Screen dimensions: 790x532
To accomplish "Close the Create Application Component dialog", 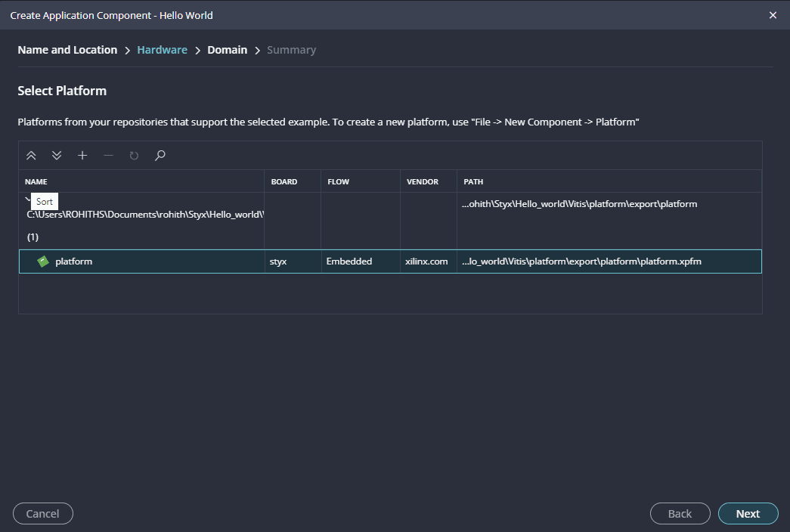I will pyautogui.click(x=773, y=15).
